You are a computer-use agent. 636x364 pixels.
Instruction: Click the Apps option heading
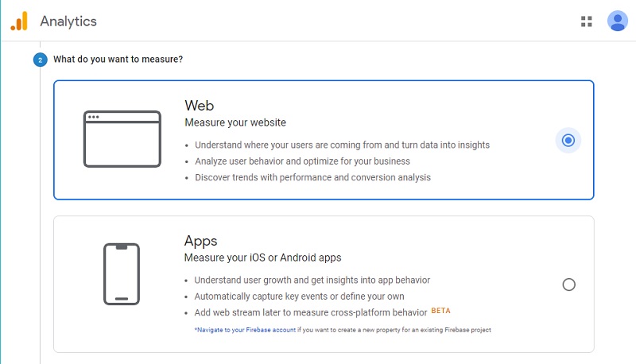click(200, 241)
